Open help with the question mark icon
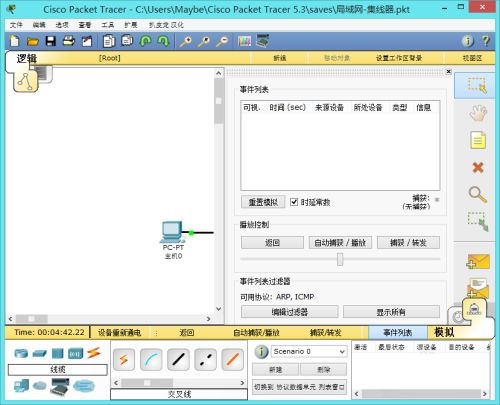 pos(486,41)
